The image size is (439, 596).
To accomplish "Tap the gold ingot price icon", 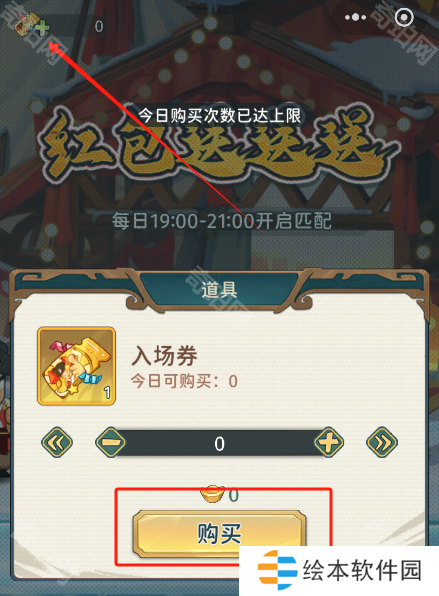I will pos(212,494).
